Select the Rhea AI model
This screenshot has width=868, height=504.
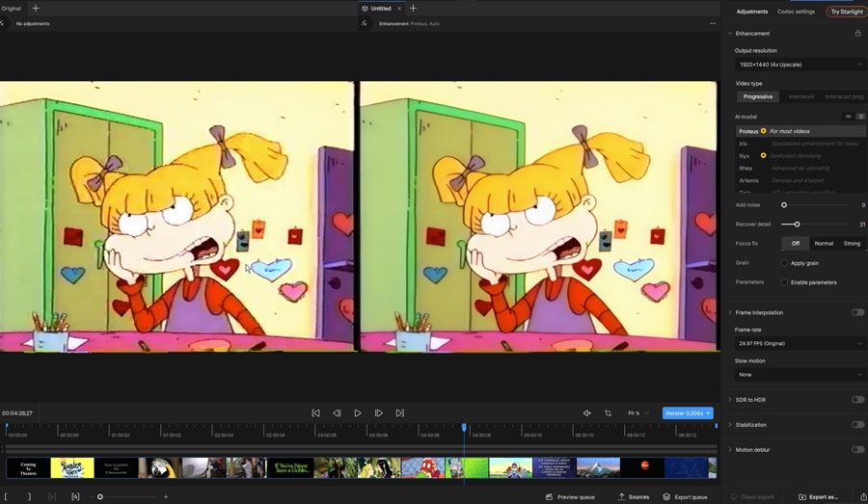pyautogui.click(x=800, y=169)
